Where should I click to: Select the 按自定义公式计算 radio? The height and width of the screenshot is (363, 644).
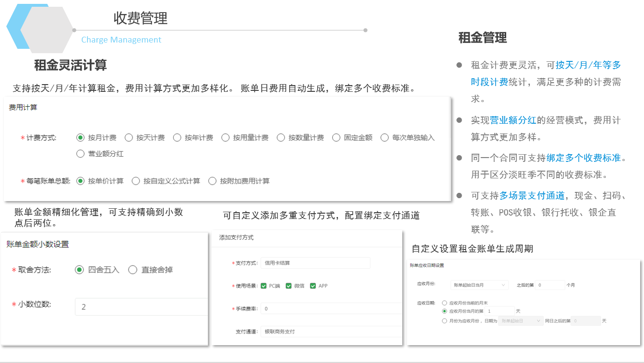click(x=136, y=181)
